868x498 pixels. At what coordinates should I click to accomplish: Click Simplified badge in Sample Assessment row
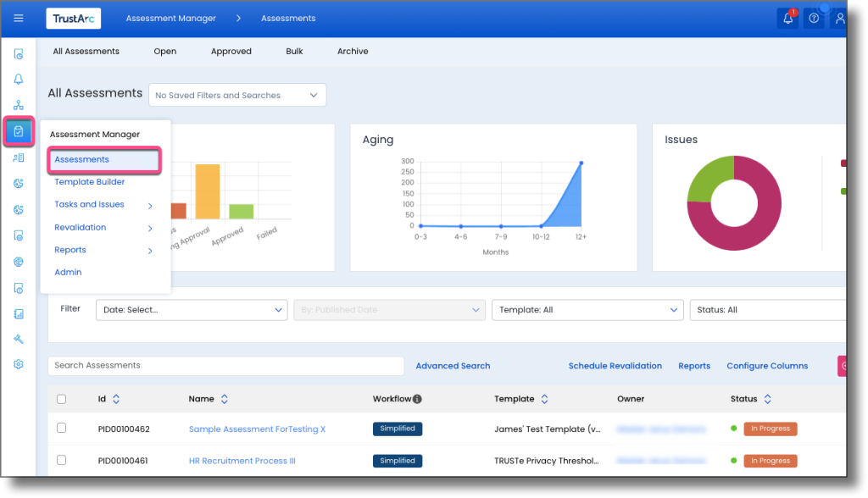coord(398,429)
